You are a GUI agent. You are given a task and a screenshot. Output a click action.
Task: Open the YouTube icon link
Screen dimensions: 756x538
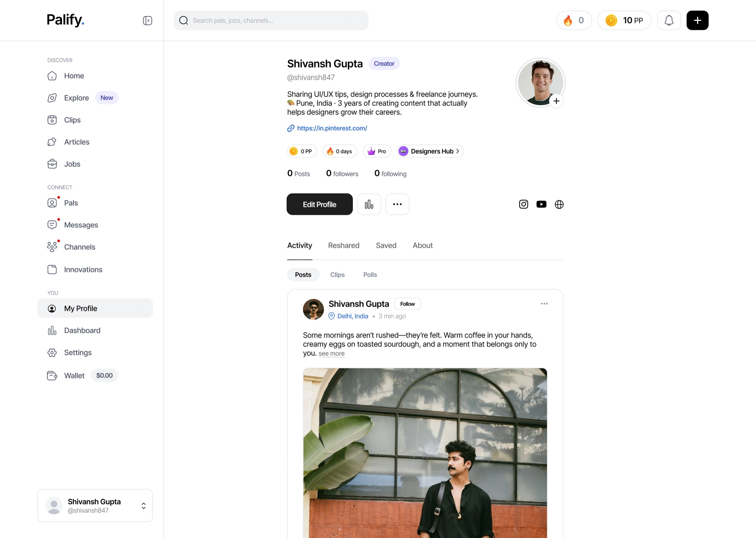click(x=541, y=204)
